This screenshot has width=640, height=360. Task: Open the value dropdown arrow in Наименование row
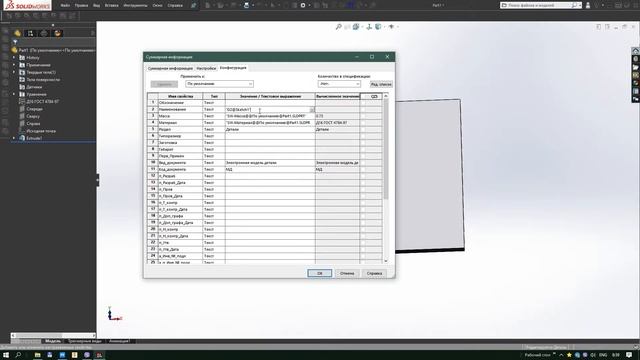(x=312, y=110)
